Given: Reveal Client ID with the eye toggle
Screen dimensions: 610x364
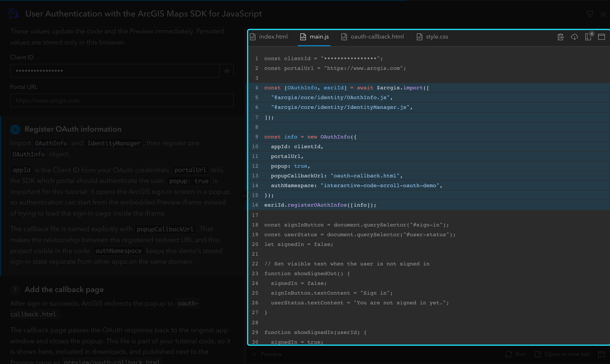Looking at the screenshot, I should tap(227, 71).
